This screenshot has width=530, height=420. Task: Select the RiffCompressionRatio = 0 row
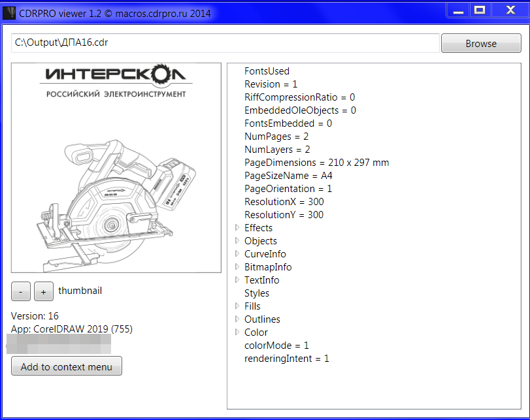click(299, 97)
